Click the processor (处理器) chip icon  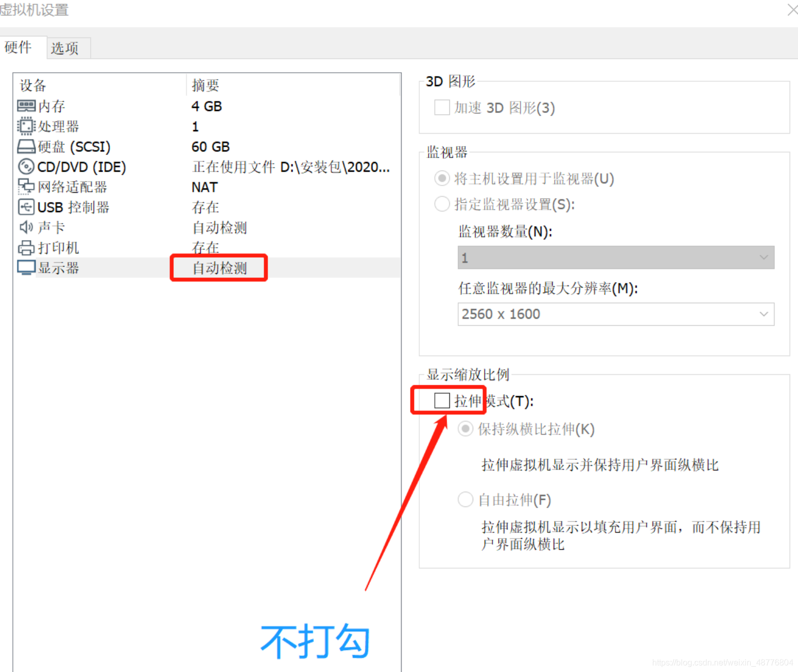(x=25, y=126)
